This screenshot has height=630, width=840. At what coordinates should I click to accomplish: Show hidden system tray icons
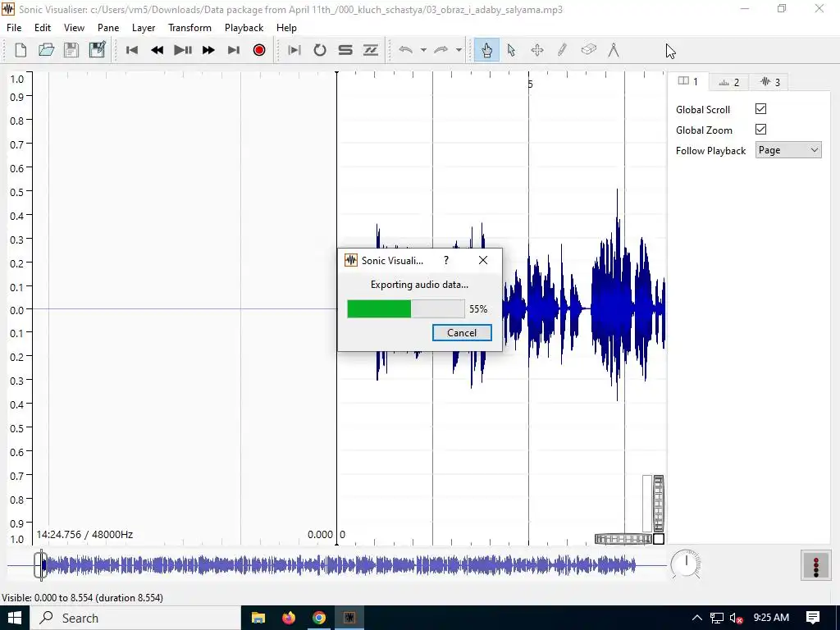[x=696, y=618]
